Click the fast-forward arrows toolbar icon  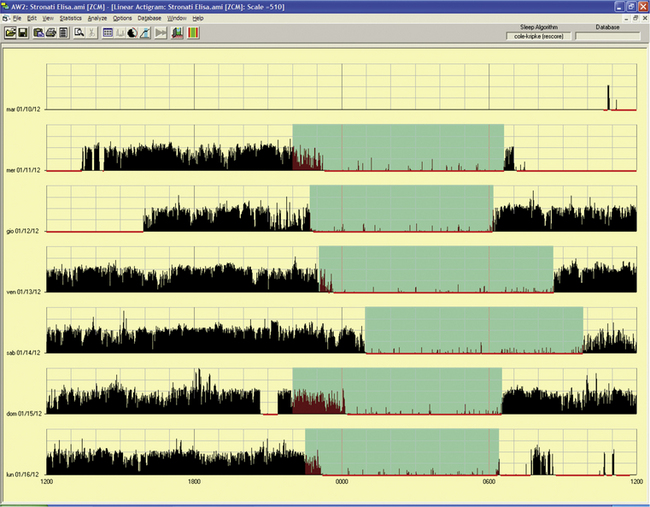pyautogui.click(x=161, y=33)
